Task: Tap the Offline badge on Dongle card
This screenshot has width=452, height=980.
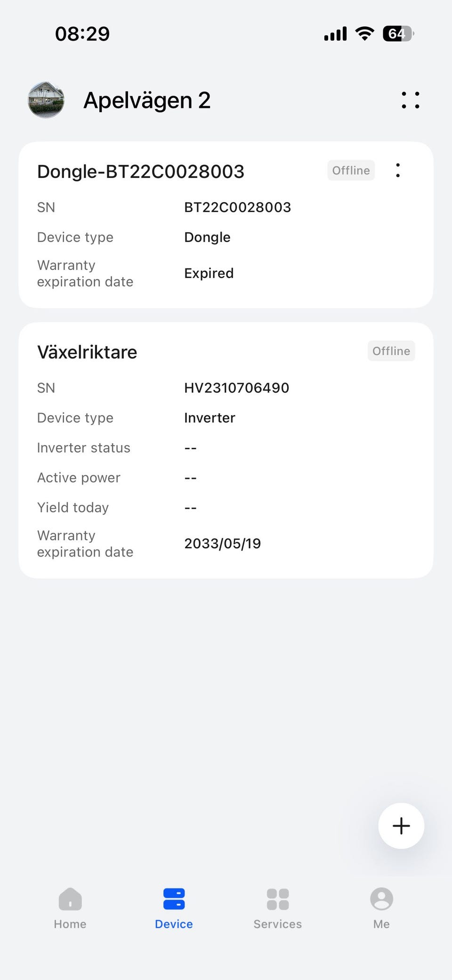Action: (x=351, y=170)
